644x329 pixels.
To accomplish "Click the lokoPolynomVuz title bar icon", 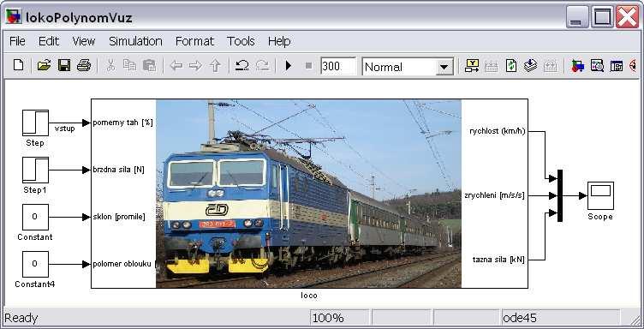I will pos(14,17).
